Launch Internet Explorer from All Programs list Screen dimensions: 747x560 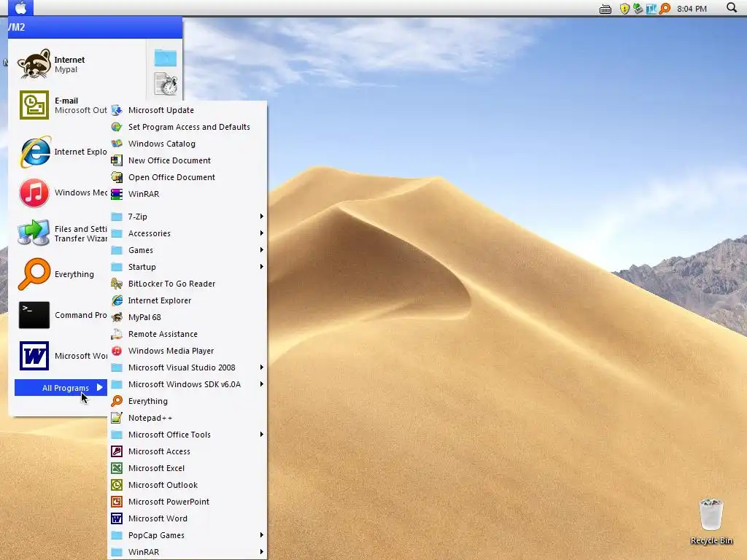(x=187, y=300)
